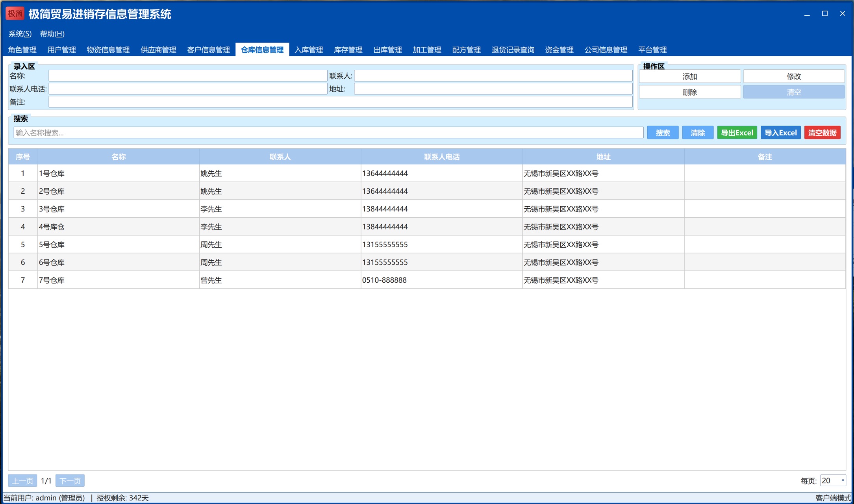Click the address cell of row 6
Screen dimensions: 854x504
[x=603, y=262]
